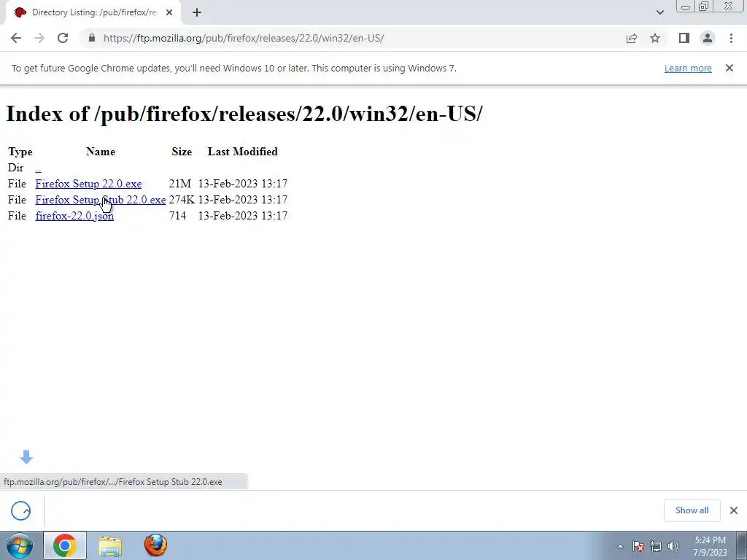Screen dimensions: 747x560
Task: Show hidden tray icons arrow
Action: click(x=620, y=546)
